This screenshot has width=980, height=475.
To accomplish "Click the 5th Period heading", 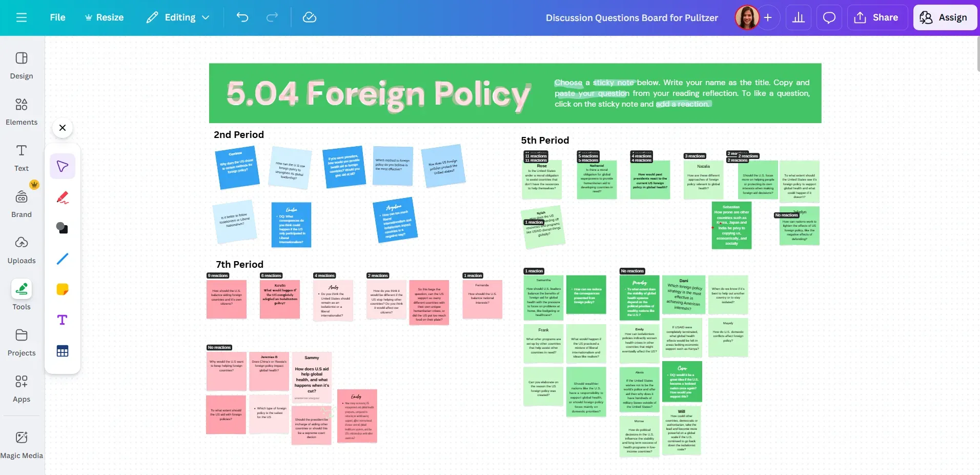I will tap(545, 140).
